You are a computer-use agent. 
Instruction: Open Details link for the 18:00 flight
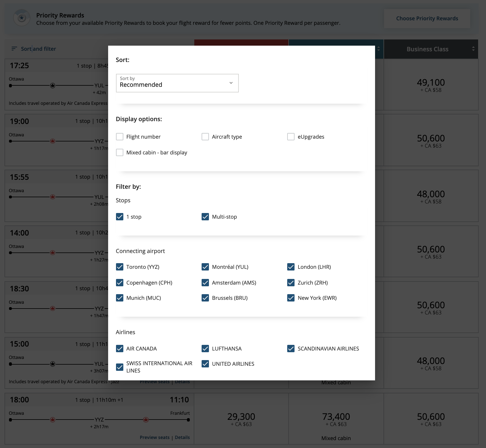pos(182,437)
